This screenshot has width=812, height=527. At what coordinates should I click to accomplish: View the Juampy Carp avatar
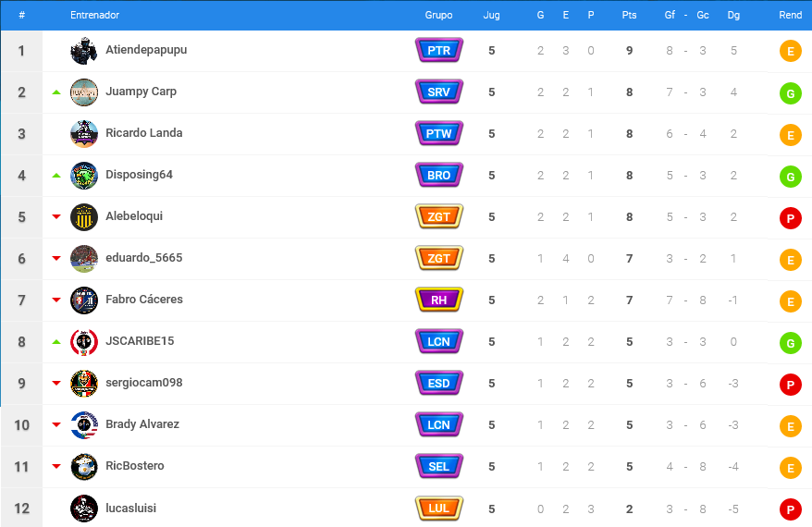point(84,92)
